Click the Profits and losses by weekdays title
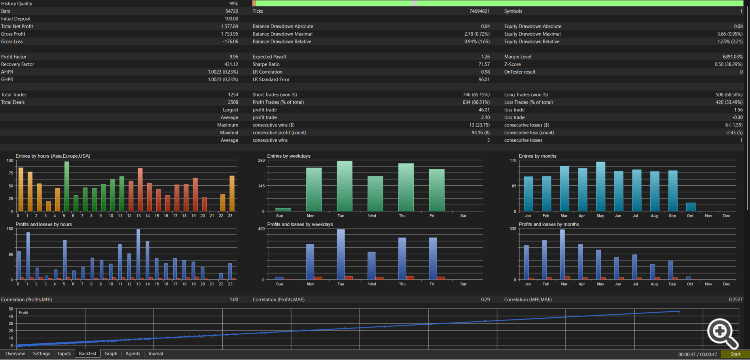Viewport: 750px width, 360px height. pyautogui.click(x=300, y=224)
